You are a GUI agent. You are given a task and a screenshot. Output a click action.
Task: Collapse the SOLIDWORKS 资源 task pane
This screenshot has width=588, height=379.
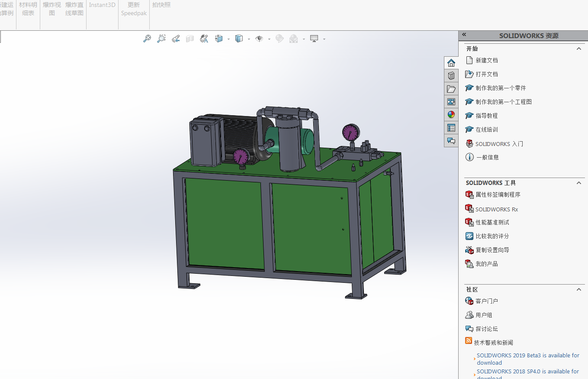pyautogui.click(x=464, y=35)
